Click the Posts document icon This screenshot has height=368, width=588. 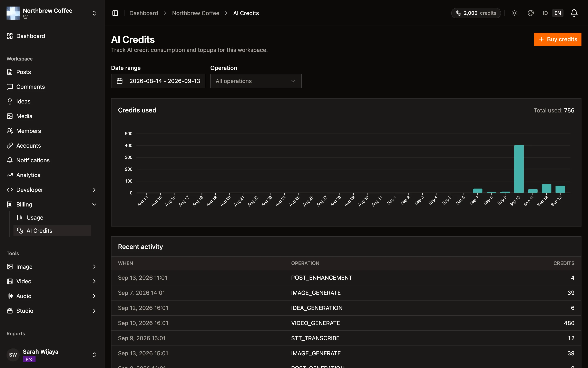(x=10, y=72)
